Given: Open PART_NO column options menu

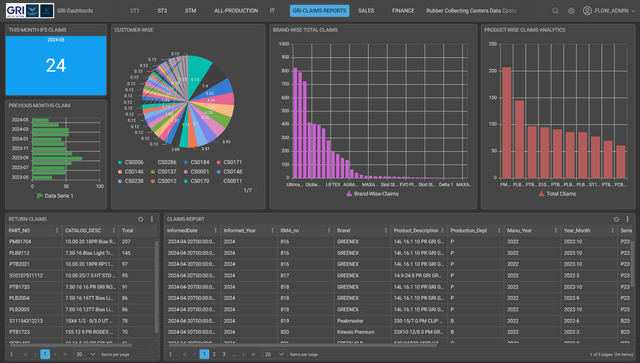Looking at the screenshot, I should tap(57, 231).
